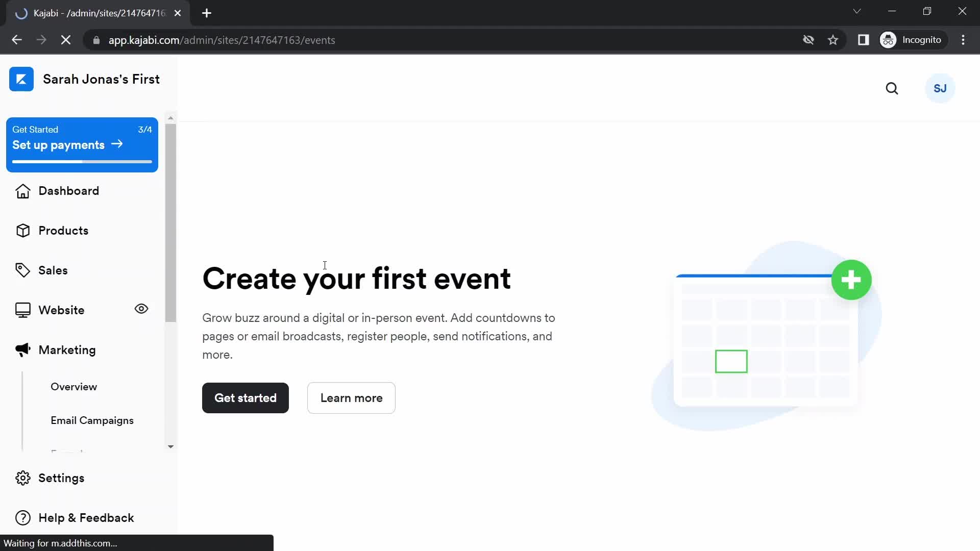Click the user avatar SJ icon

[x=940, y=88]
